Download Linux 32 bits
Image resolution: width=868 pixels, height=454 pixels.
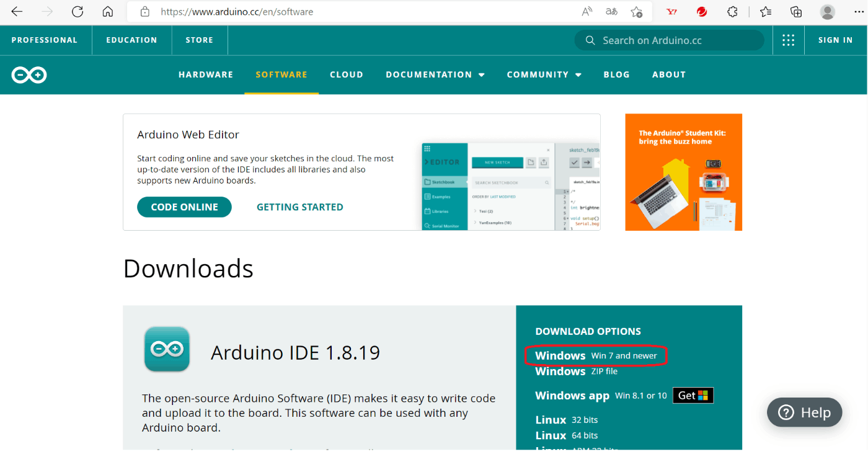567,420
